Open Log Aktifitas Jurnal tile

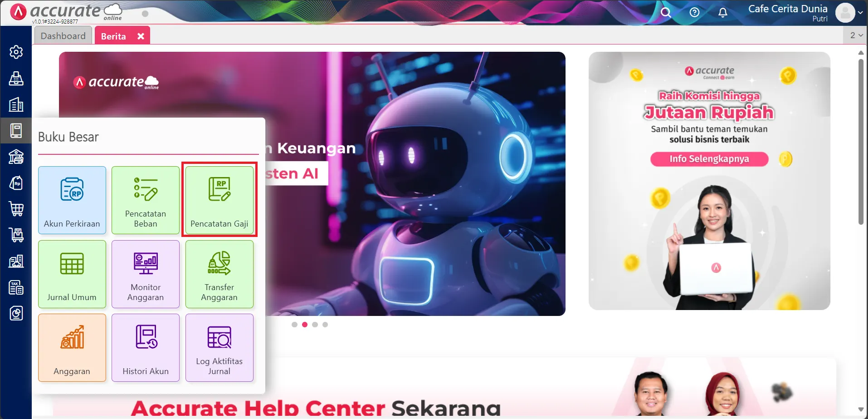coord(219,348)
